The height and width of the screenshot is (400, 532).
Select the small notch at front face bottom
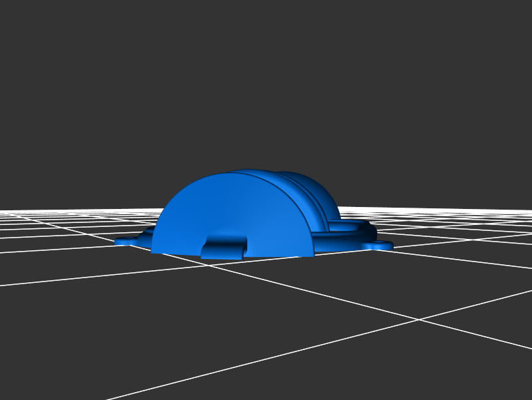223,246
